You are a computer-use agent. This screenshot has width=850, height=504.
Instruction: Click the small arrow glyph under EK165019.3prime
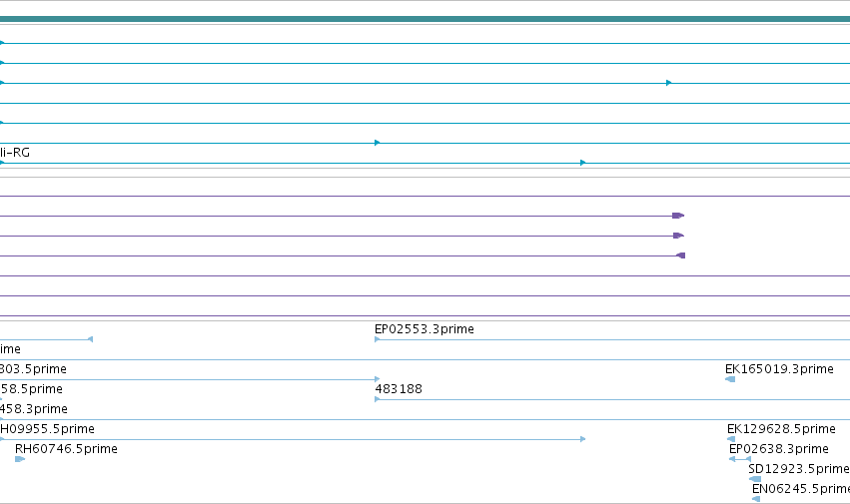coord(730,379)
